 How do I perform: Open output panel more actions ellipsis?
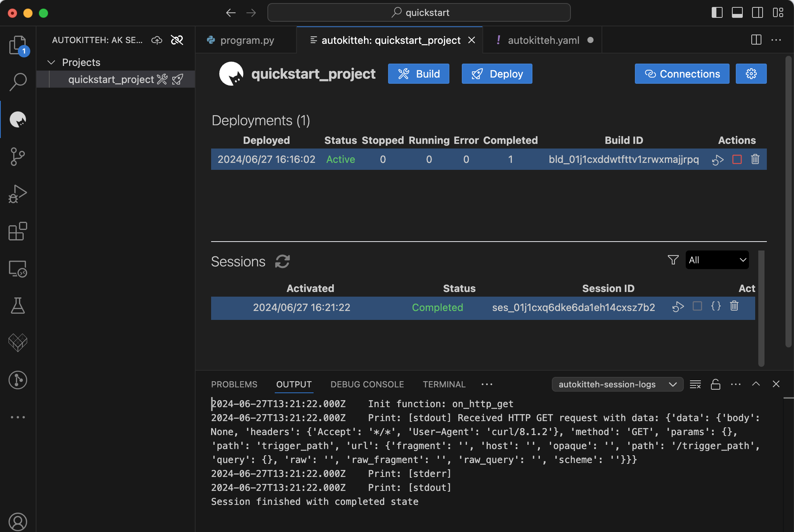point(736,384)
